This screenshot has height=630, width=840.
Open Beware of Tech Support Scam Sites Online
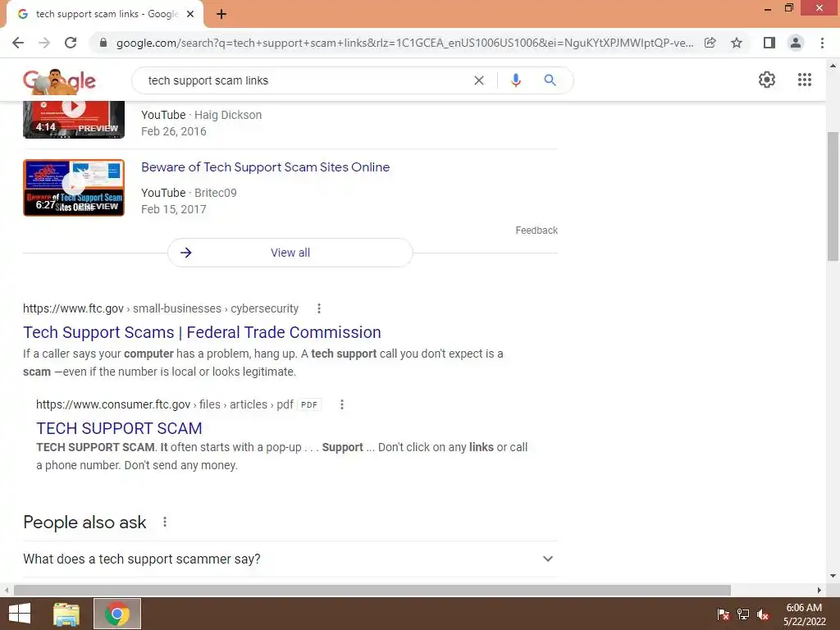point(265,167)
